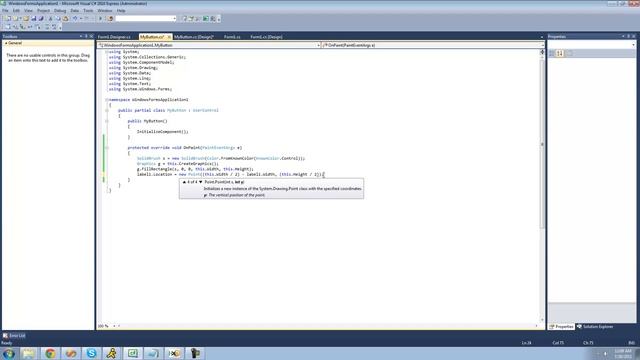Image resolution: width=640 pixels, height=360 pixels.
Task: Open the Tools menu
Action: point(88,11)
